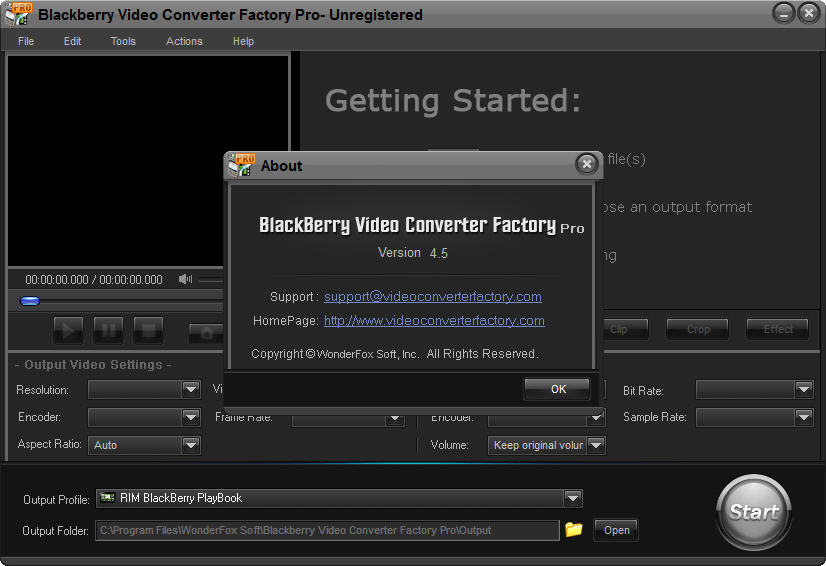Close the main application window

pos(808,13)
